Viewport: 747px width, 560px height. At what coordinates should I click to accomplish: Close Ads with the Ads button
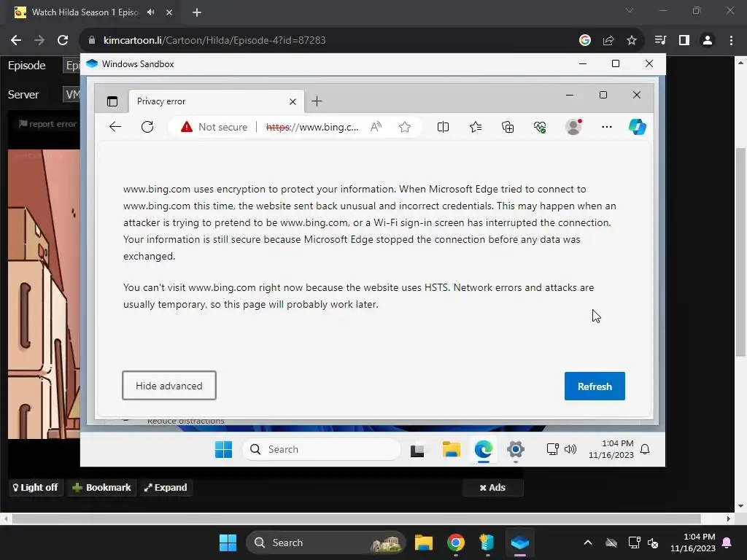tap(492, 488)
